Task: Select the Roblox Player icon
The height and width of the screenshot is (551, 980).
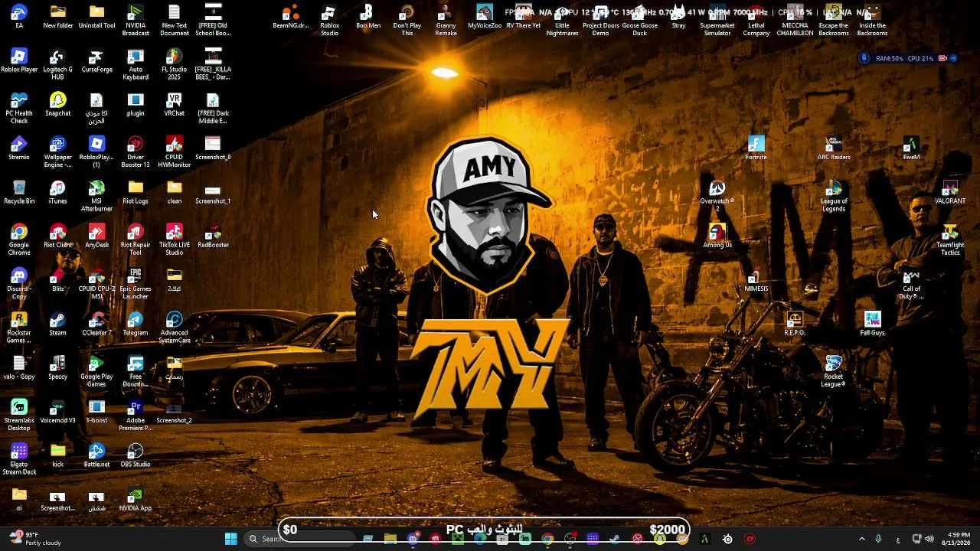Action: click(x=19, y=60)
